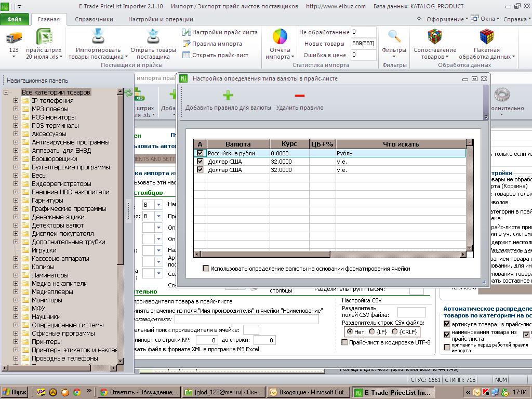Viewport: 532px width, 399px height.
Task: Click the Курс column header
Action: [x=289, y=144]
